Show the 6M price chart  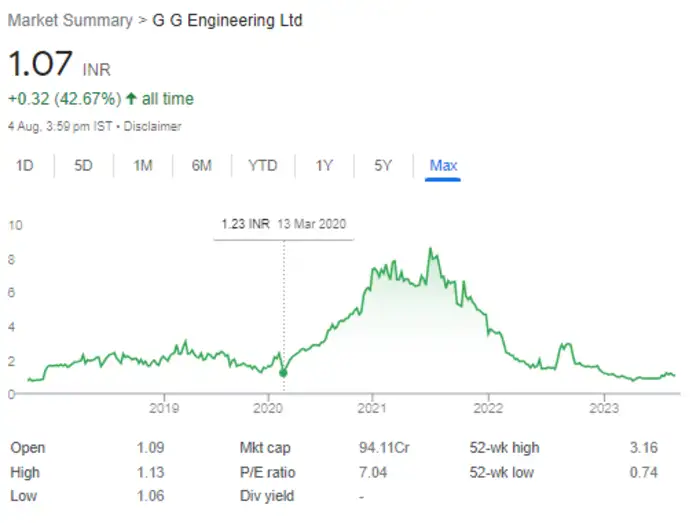pos(202,166)
